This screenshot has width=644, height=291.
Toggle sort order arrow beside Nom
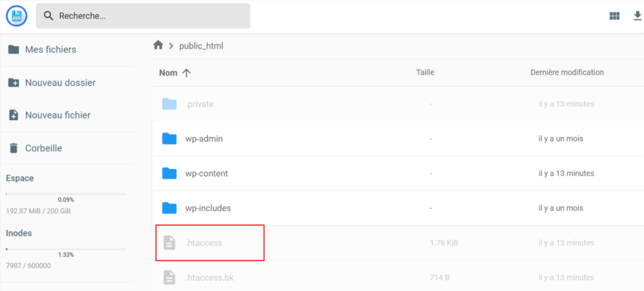186,73
